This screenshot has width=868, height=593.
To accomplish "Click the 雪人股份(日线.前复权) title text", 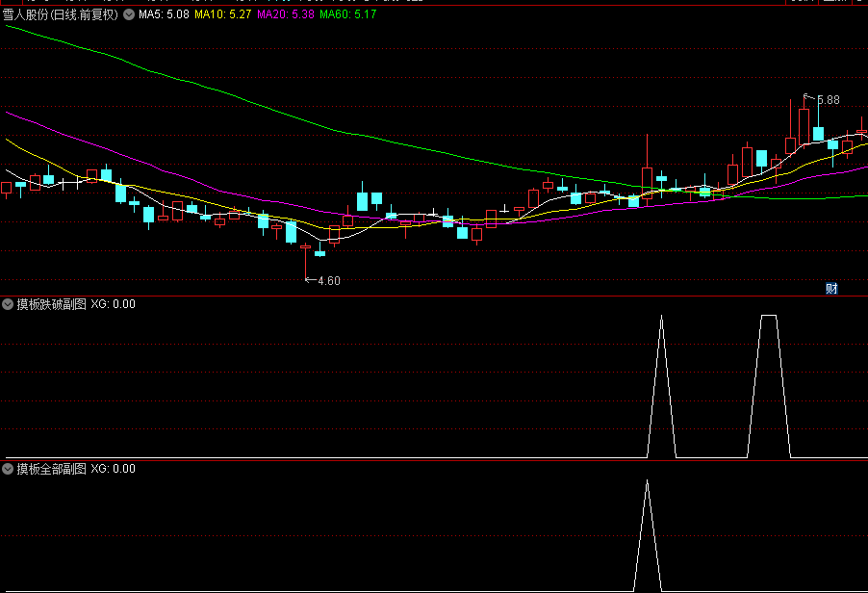I will (x=62, y=15).
